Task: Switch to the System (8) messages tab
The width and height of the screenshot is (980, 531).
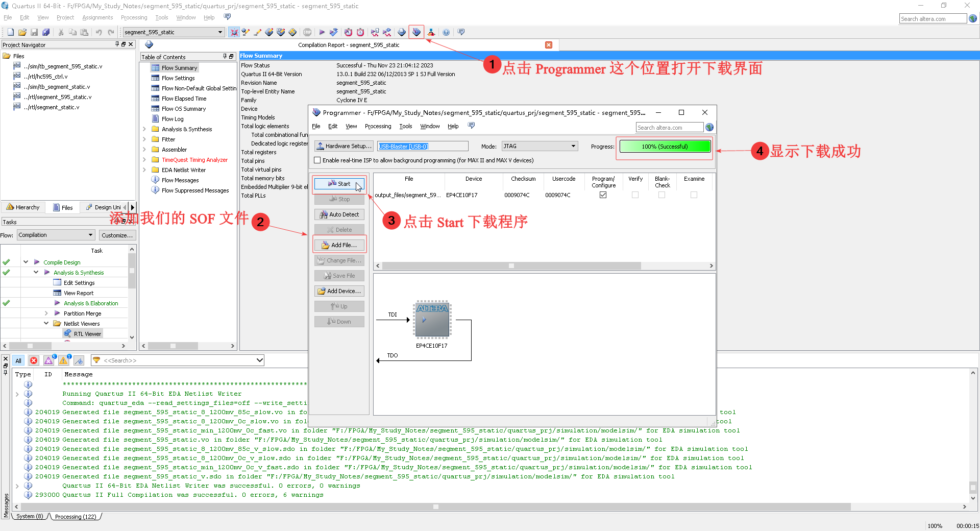Action: point(30,517)
